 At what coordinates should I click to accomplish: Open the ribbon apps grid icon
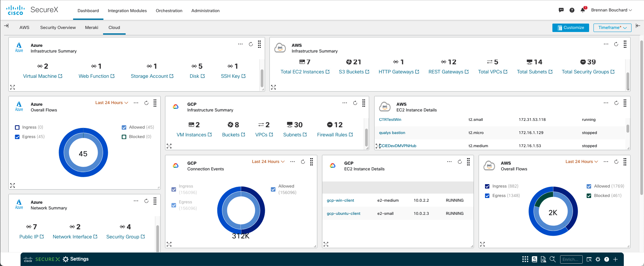point(525,259)
